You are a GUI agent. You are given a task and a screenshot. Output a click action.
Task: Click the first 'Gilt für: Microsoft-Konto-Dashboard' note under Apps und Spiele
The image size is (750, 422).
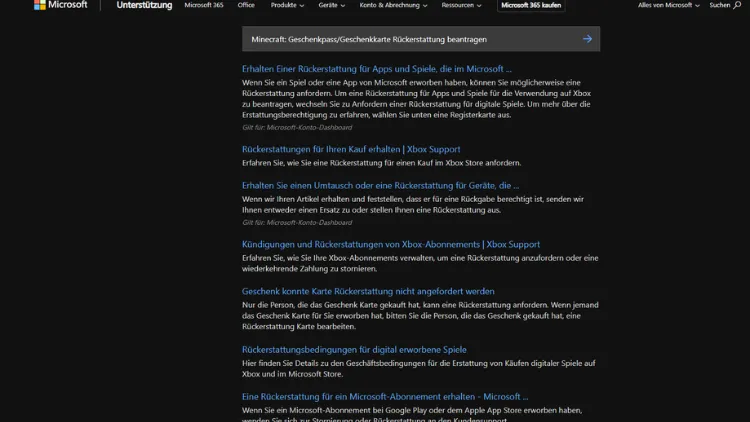click(x=297, y=128)
